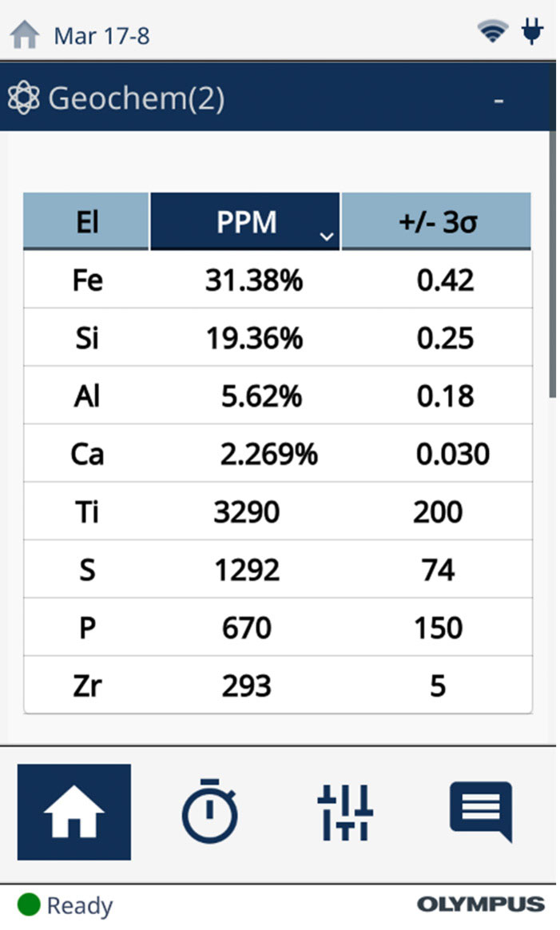Open the PPM column unit dropdown
Viewport: 560px width, 930px height.
[325, 236]
